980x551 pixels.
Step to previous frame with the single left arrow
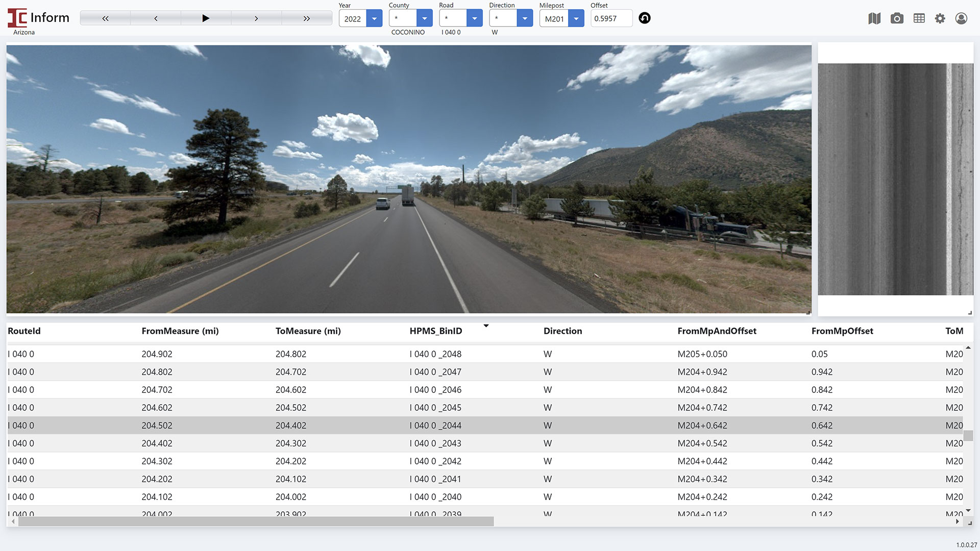(156, 18)
